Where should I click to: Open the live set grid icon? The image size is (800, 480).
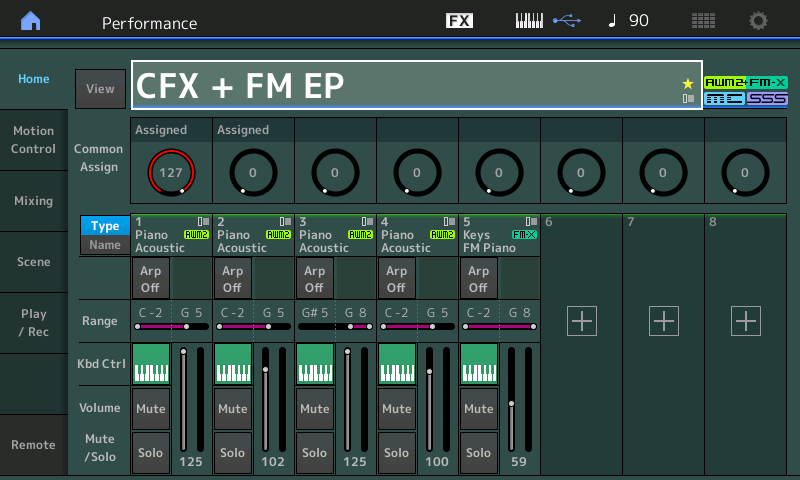tap(703, 21)
